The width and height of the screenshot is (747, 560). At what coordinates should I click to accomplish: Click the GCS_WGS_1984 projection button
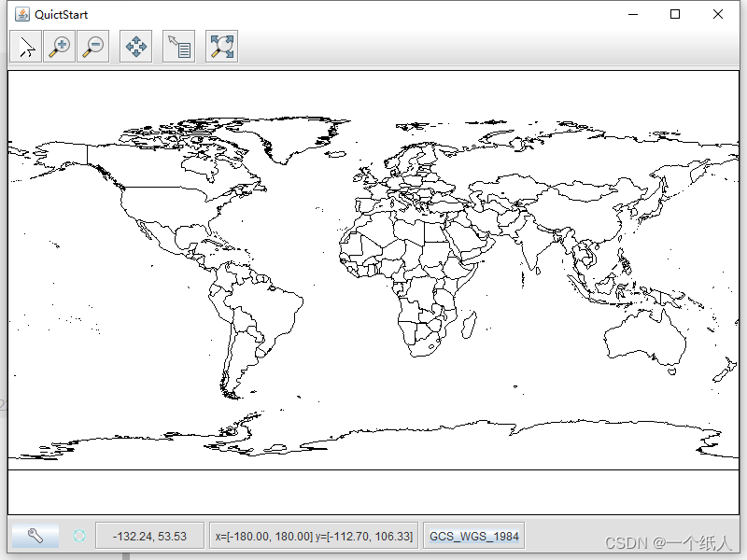475,535
